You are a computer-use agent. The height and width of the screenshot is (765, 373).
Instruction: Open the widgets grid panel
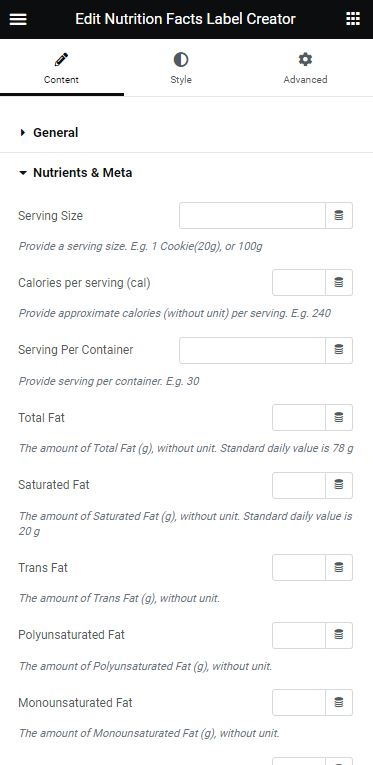pyautogui.click(x=353, y=19)
